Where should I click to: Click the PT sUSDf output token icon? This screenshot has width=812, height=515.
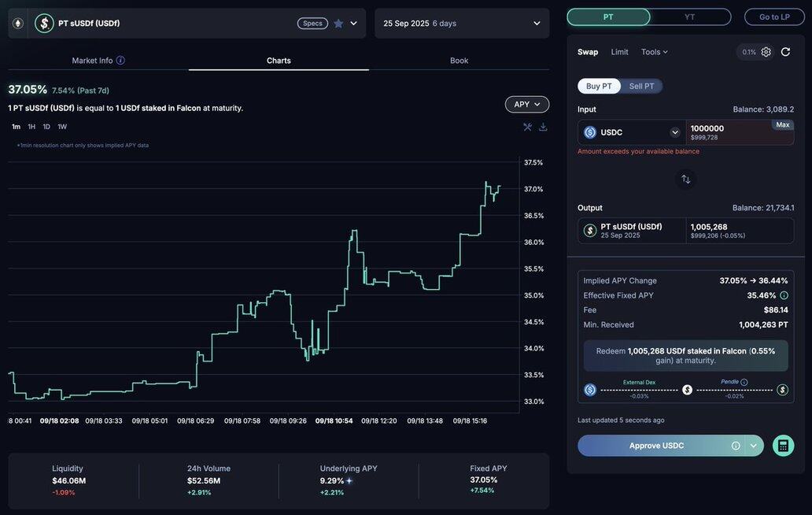590,231
